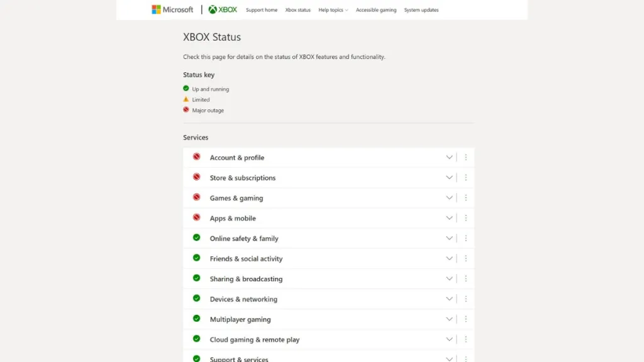This screenshot has height=362, width=644.
Task: Open more options for Devices & networking
Action: pos(466,299)
